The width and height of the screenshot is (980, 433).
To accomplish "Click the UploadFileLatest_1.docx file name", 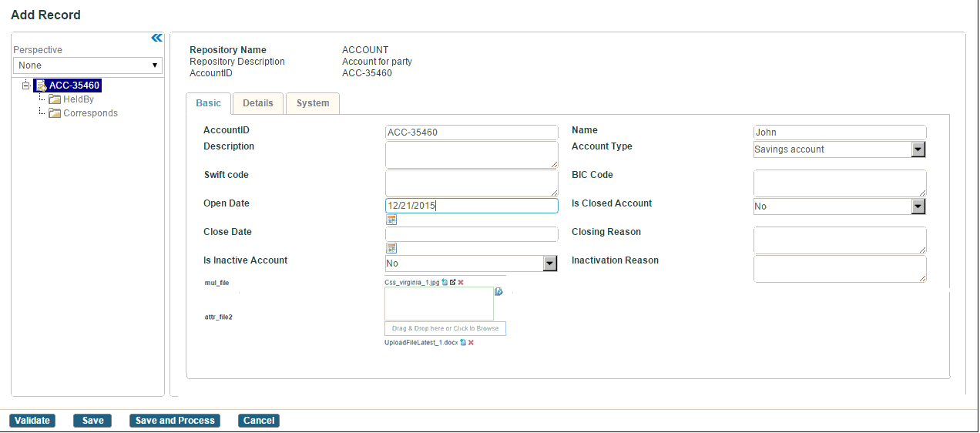I will pos(421,342).
